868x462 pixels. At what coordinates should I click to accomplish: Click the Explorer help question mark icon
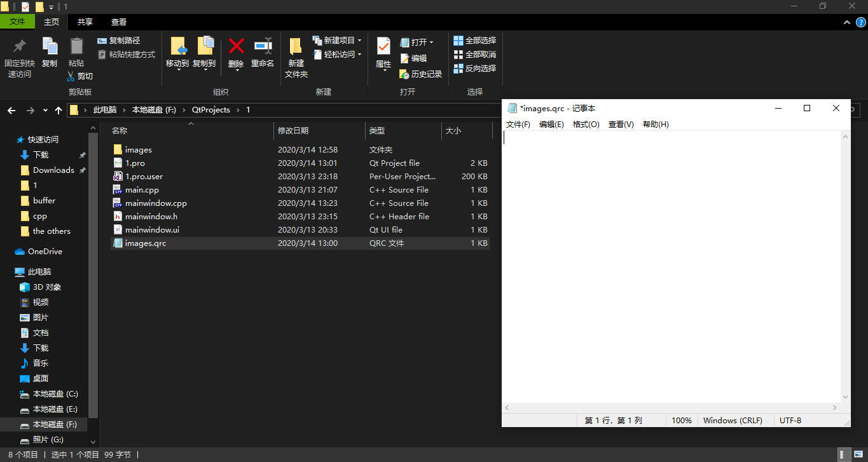pyautogui.click(x=860, y=22)
